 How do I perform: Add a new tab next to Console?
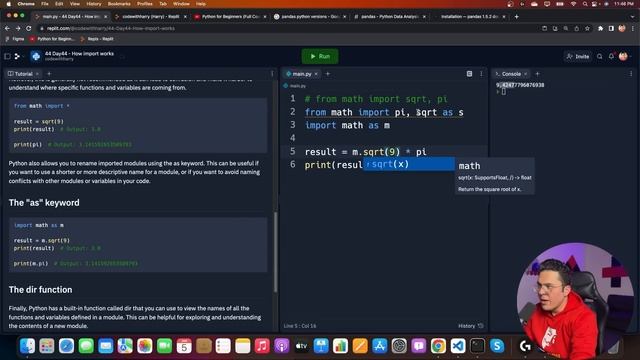click(537, 74)
